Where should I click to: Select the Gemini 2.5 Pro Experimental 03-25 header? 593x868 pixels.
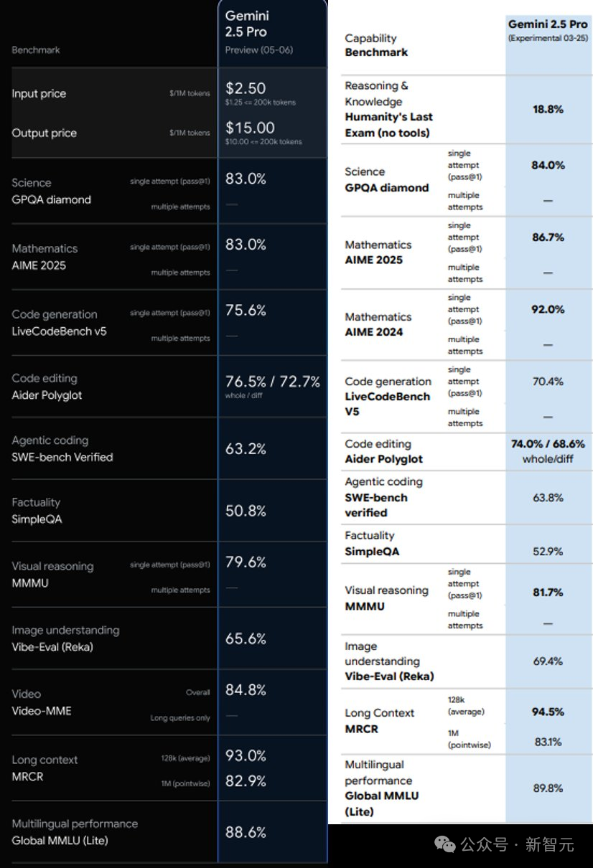pyautogui.click(x=548, y=30)
